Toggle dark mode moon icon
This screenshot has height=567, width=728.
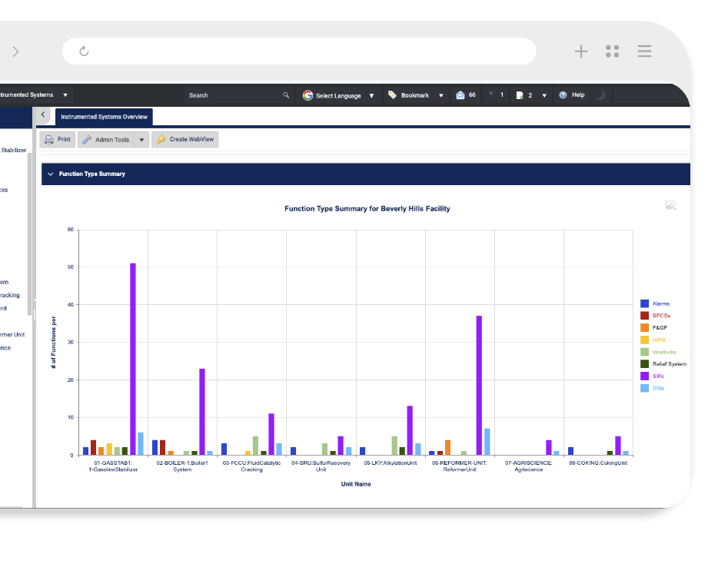tap(601, 95)
